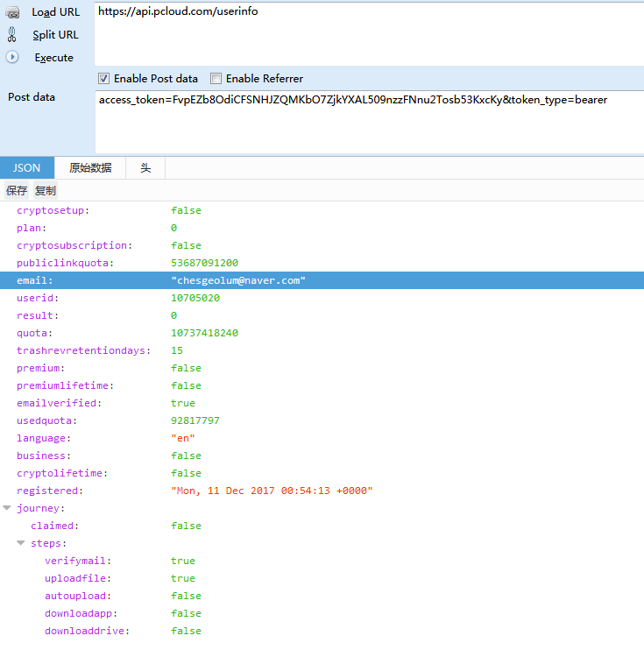This screenshot has height=657, width=644.
Task: Click the 保存 save button
Action: point(17,191)
